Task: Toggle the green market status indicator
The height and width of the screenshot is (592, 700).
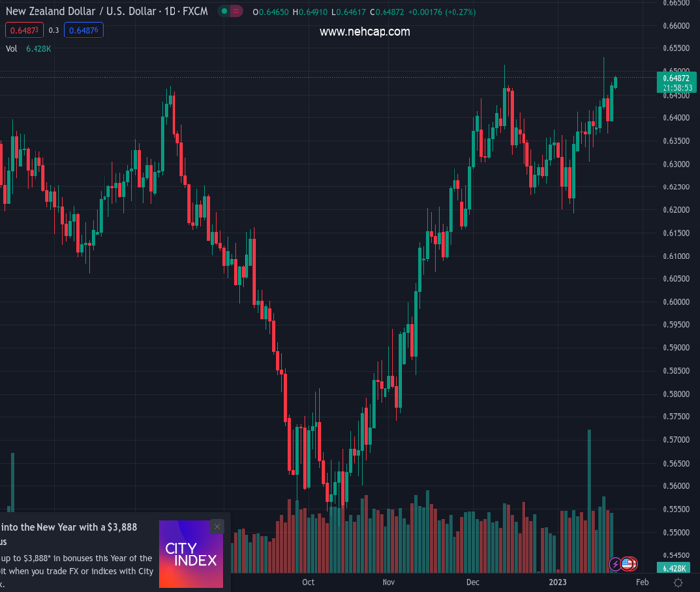Action: (224, 12)
